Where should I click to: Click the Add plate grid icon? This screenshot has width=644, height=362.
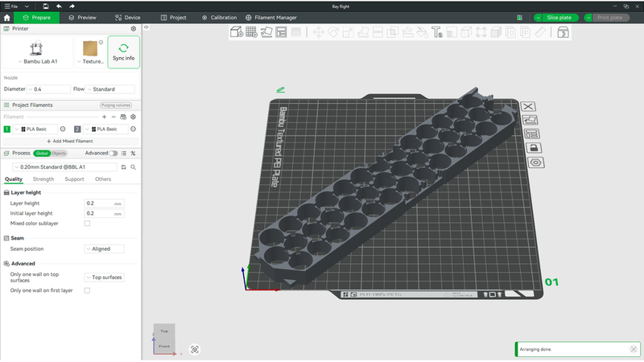[251, 32]
